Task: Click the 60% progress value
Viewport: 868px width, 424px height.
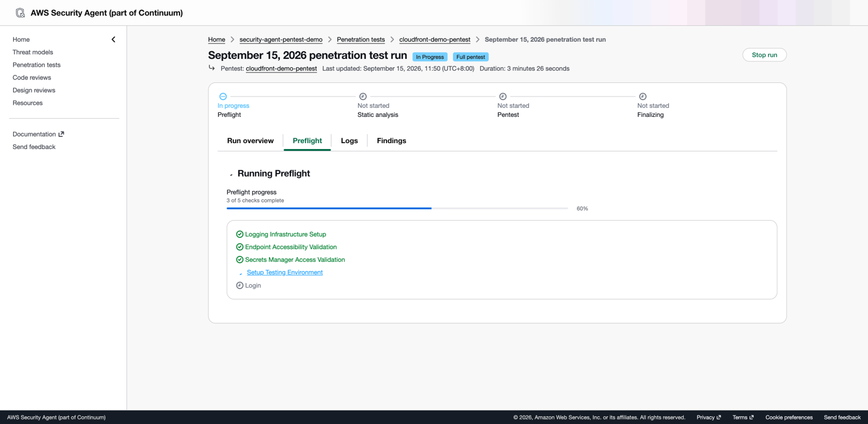Action: (x=582, y=209)
